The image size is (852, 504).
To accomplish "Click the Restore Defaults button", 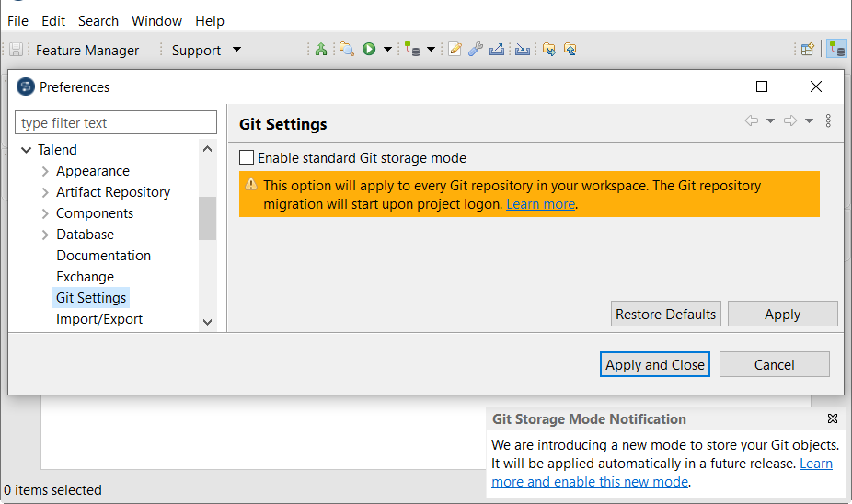I will coord(665,314).
